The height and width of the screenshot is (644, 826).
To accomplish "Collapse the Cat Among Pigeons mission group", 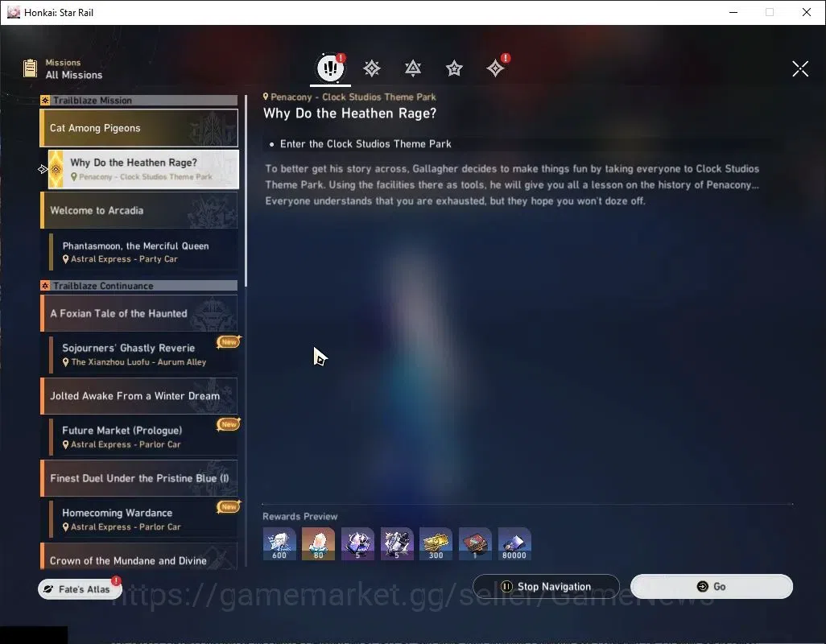I will click(x=139, y=128).
